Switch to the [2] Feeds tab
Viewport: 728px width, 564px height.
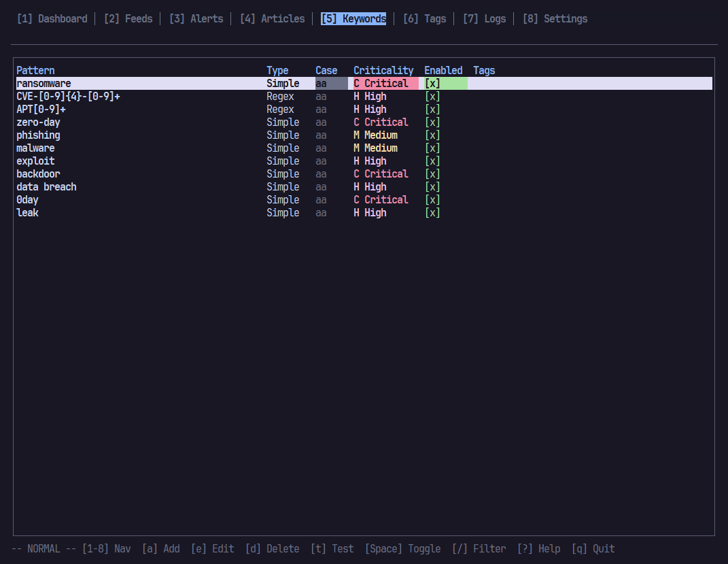[x=128, y=18]
